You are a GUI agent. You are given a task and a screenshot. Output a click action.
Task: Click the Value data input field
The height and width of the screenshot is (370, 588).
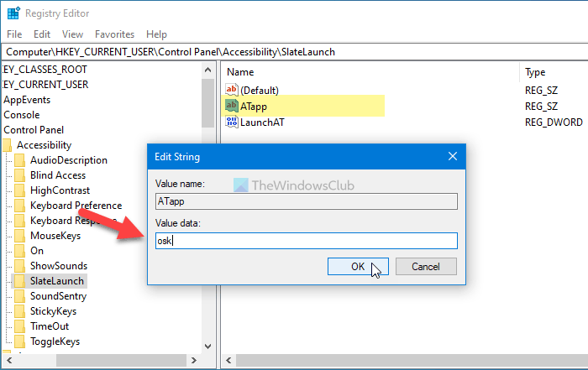click(x=307, y=241)
